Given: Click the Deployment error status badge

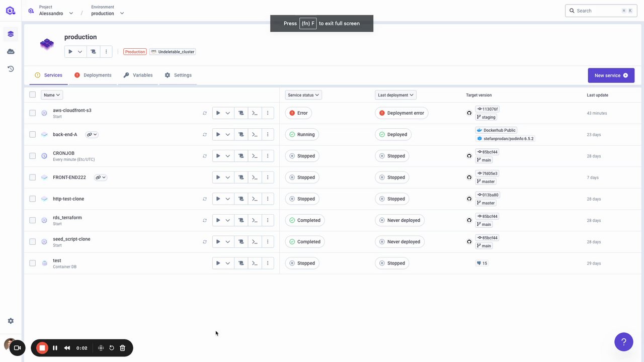Looking at the screenshot, I should pyautogui.click(x=401, y=113).
